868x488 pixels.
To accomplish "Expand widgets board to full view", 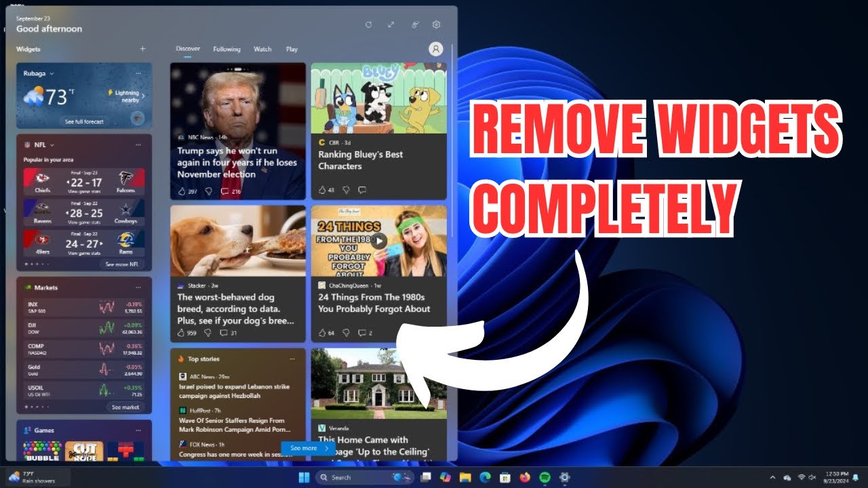I will [391, 24].
